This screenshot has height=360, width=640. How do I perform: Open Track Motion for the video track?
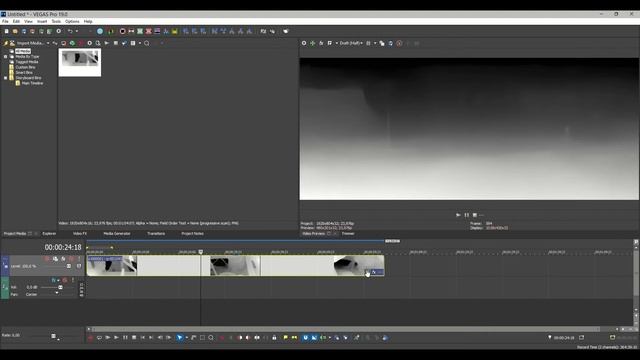click(x=56, y=259)
